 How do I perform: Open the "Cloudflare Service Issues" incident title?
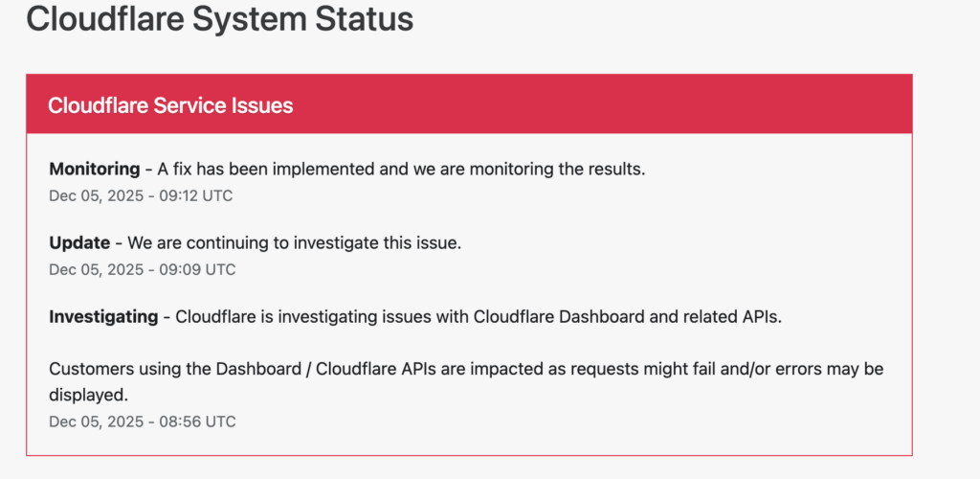[x=170, y=105]
